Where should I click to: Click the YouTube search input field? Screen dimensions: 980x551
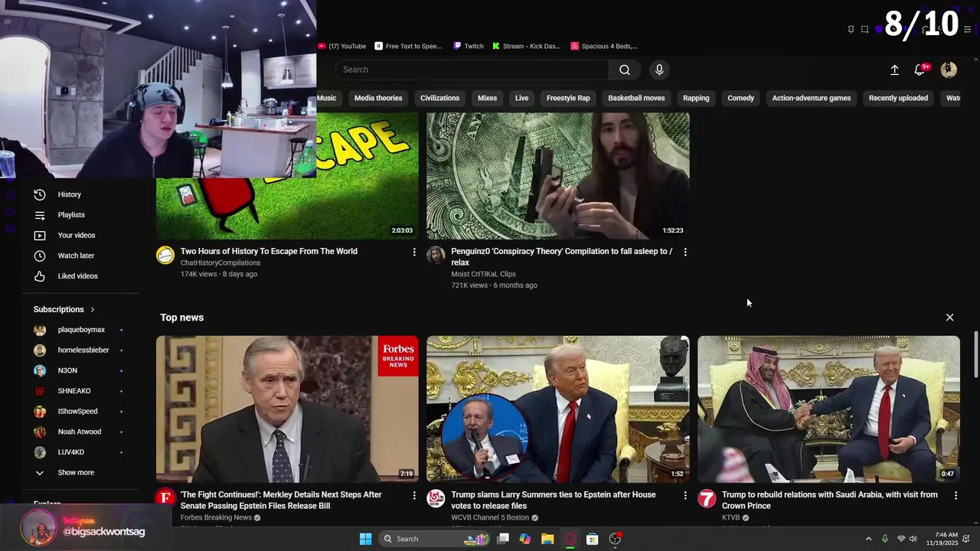[x=472, y=70]
